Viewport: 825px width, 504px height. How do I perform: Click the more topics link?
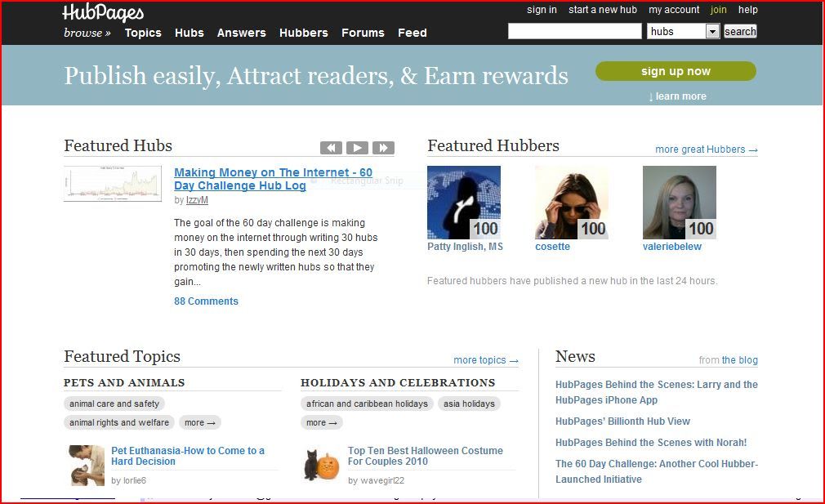486,360
